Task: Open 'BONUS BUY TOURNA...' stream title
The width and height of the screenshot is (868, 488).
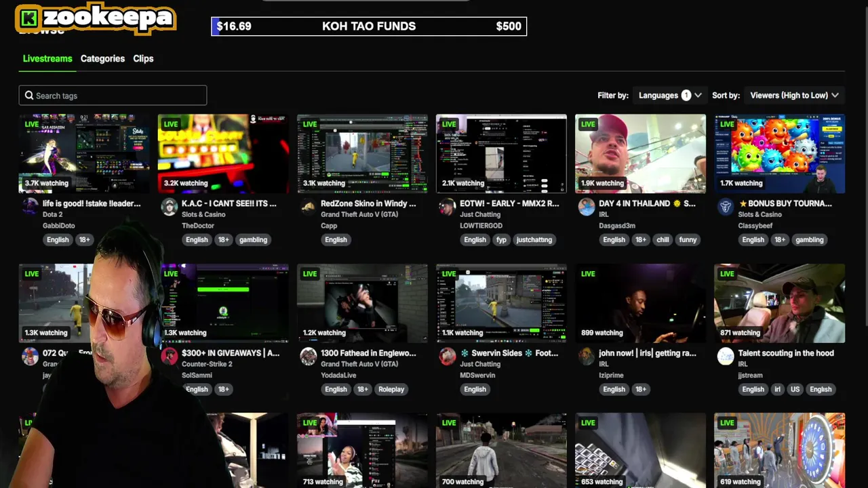Action: (x=785, y=203)
